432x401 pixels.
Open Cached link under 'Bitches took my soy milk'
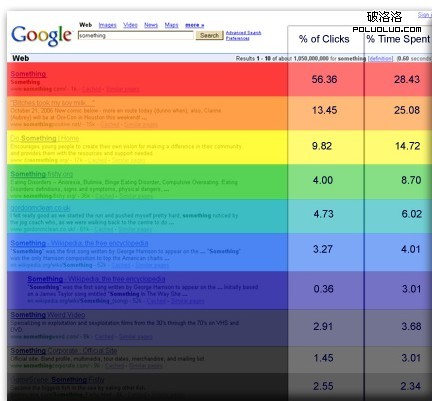(110, 124)
